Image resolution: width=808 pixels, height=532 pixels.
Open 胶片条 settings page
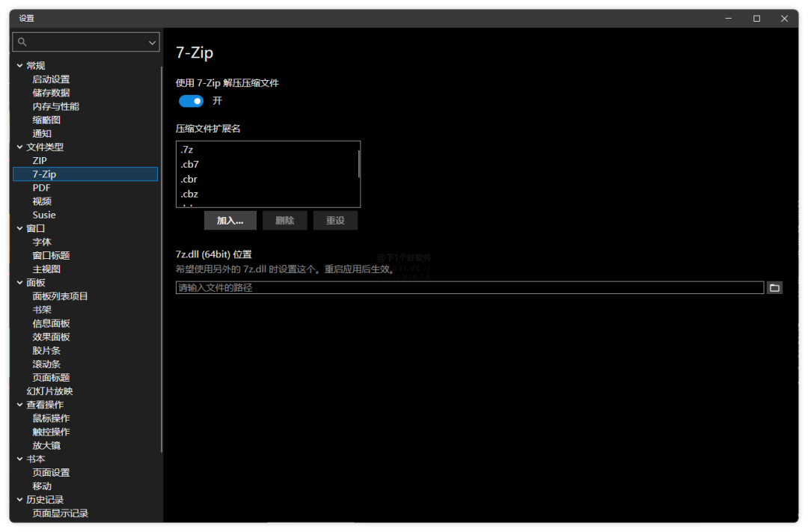(46, 350)
